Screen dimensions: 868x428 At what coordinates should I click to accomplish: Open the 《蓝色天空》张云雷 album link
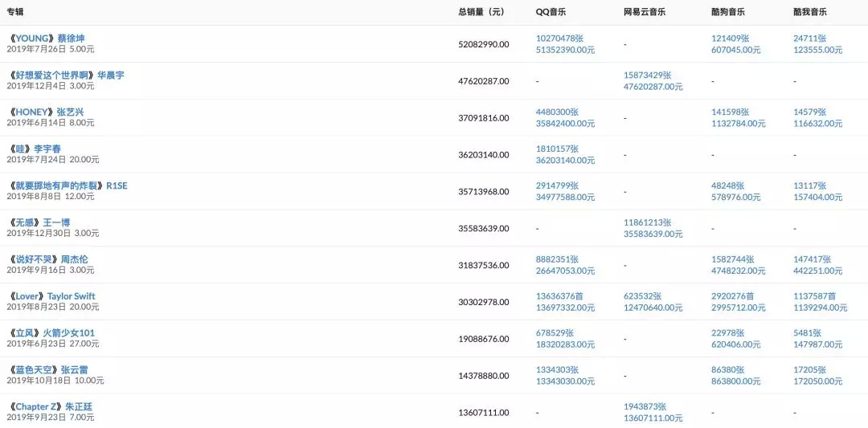pyautogui.click(x=47, y=370)
